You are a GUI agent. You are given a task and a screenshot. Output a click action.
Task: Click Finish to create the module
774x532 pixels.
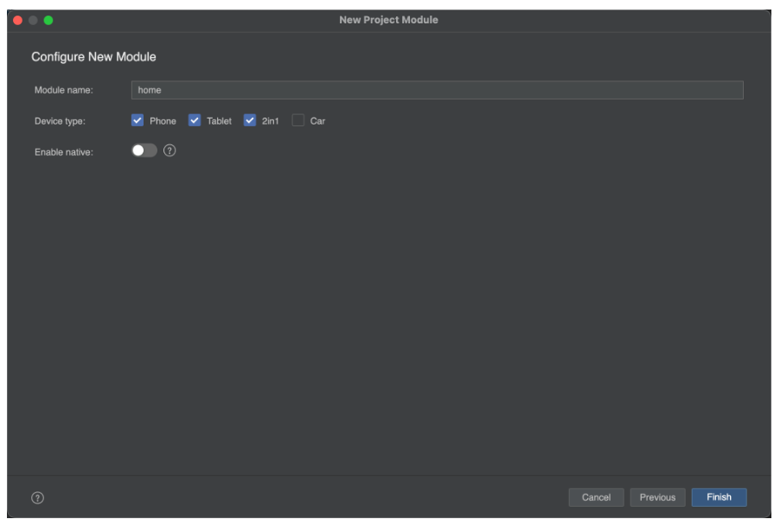pyautogui.click(x=719, y=497)
